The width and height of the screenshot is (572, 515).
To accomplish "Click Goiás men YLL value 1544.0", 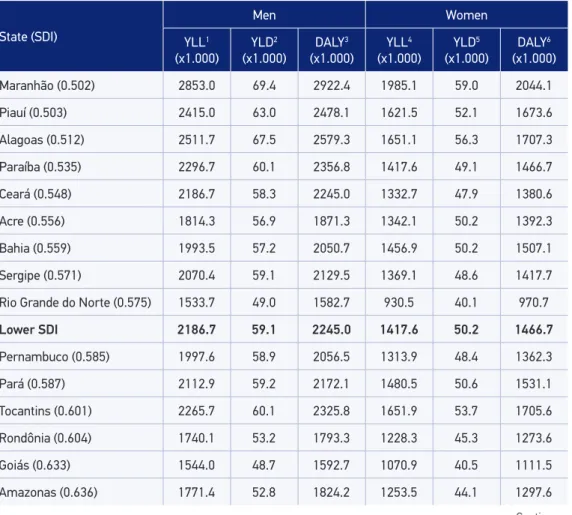I will pyautogui.click(x=197, y=465).
